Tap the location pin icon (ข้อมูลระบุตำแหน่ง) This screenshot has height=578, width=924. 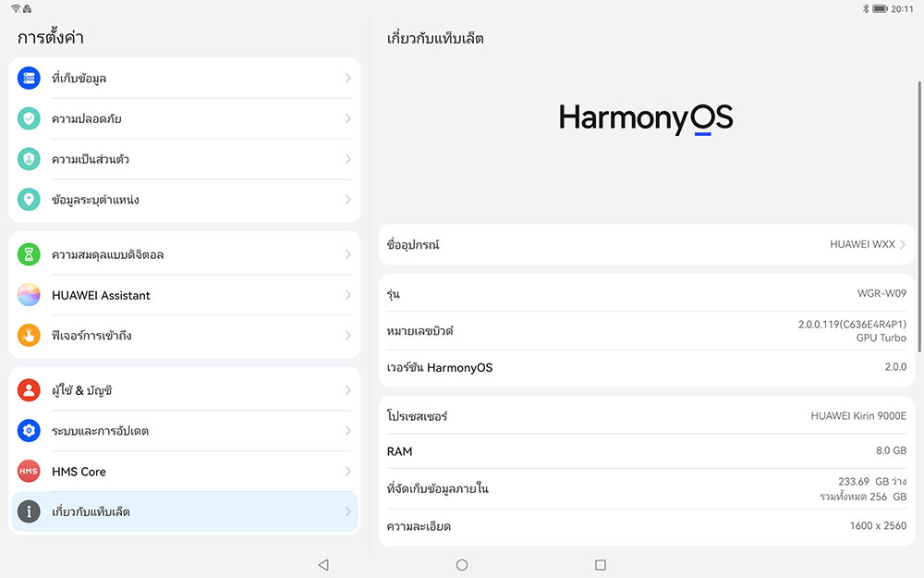[x=29, y=200]
